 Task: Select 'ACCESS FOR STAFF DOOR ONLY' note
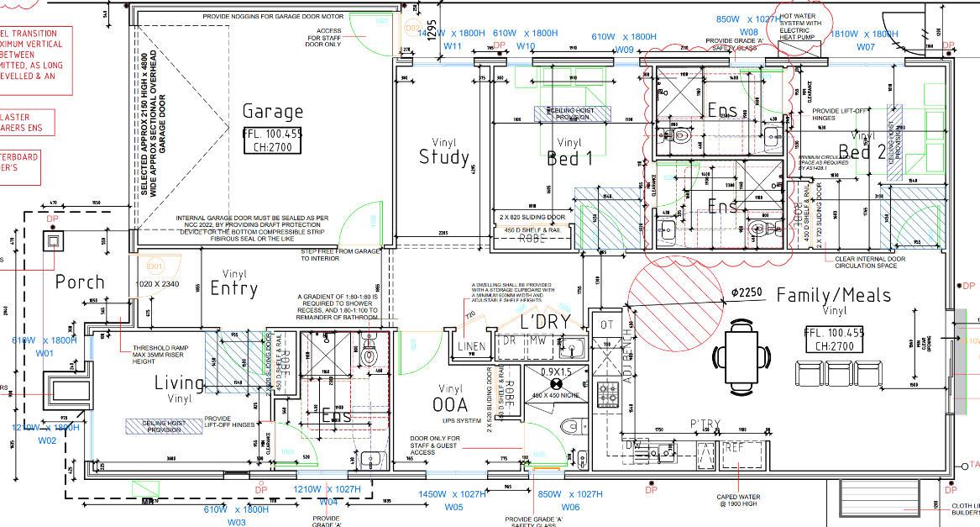[x=324, y=38]
